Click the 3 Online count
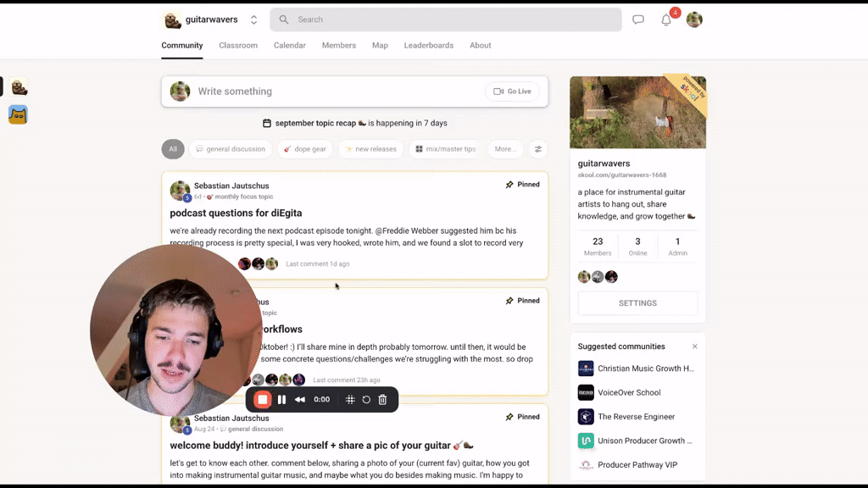The height and width of the screenshot is (488, 868). click(x=637, y=247)
